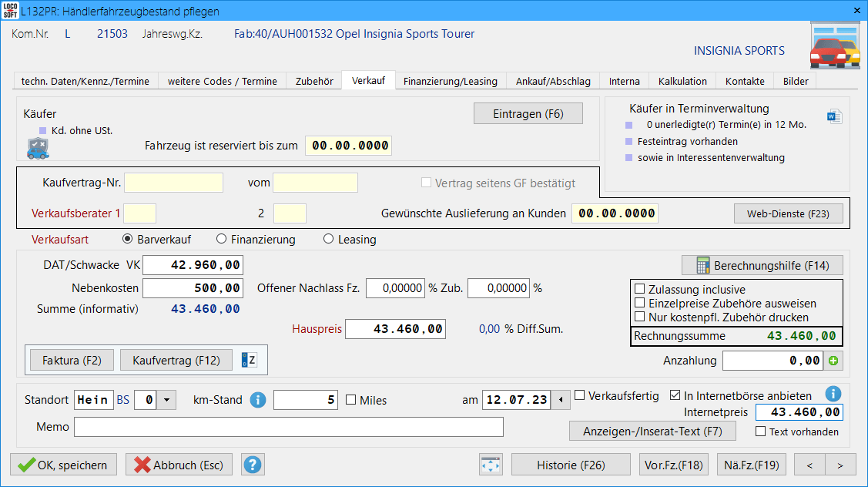Click the insured car icon under Käufer
Viewport: 868px width, 487px height.
[38, 148]
